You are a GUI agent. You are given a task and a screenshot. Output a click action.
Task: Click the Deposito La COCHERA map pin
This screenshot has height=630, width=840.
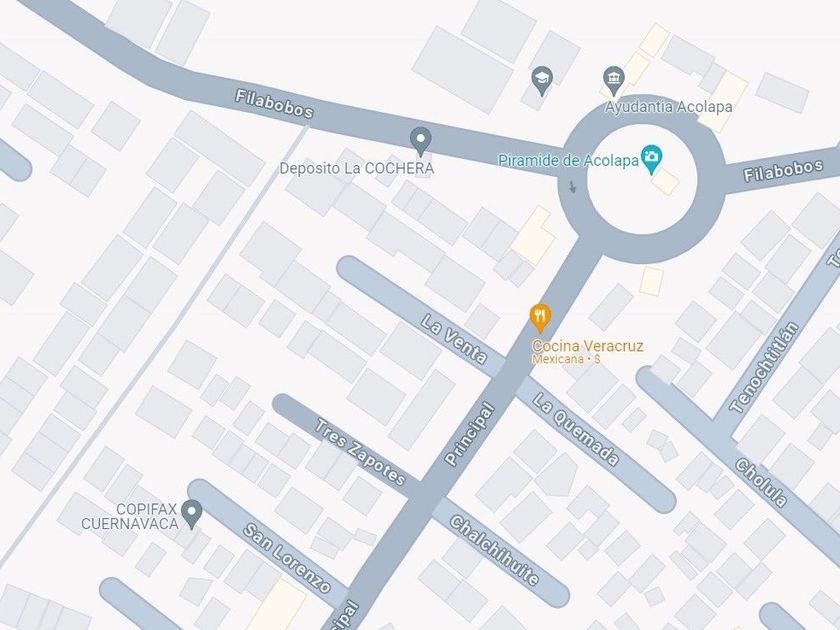click(421, 141)
